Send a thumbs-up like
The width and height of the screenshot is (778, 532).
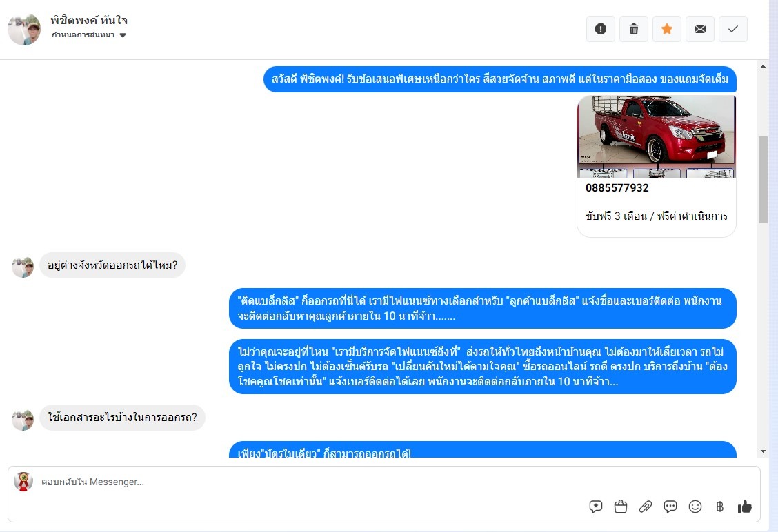[744, 507]
